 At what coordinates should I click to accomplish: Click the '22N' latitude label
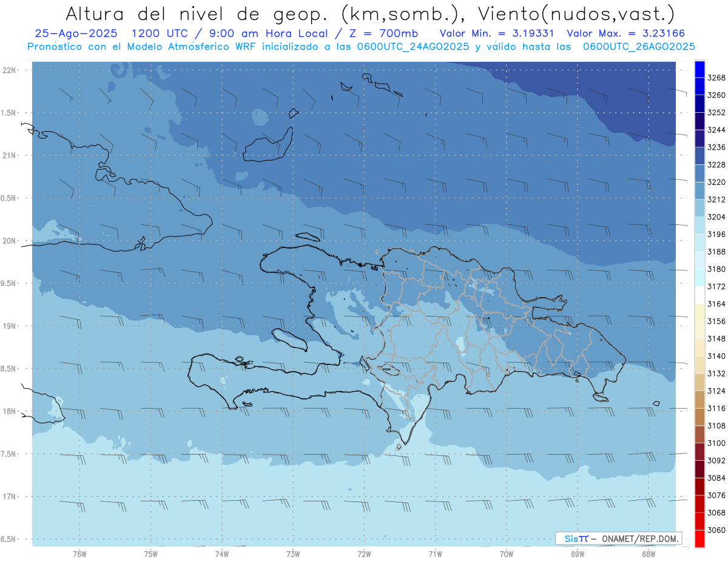coord(8,70)
